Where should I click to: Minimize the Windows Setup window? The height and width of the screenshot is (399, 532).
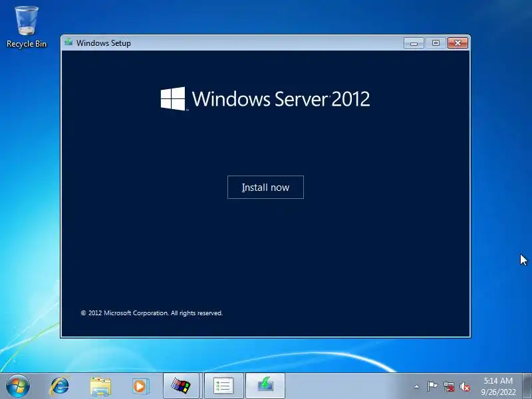coord(414,43)
